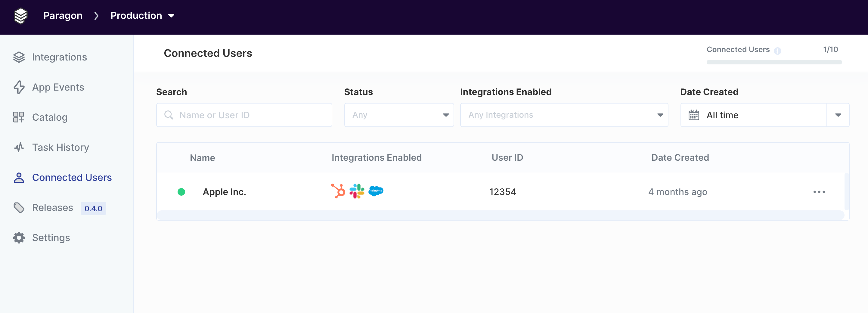868x313 pixels.
Task: Click the Paragon breadcrumb link
Action: pyautogui.click(x=63, y=15)
